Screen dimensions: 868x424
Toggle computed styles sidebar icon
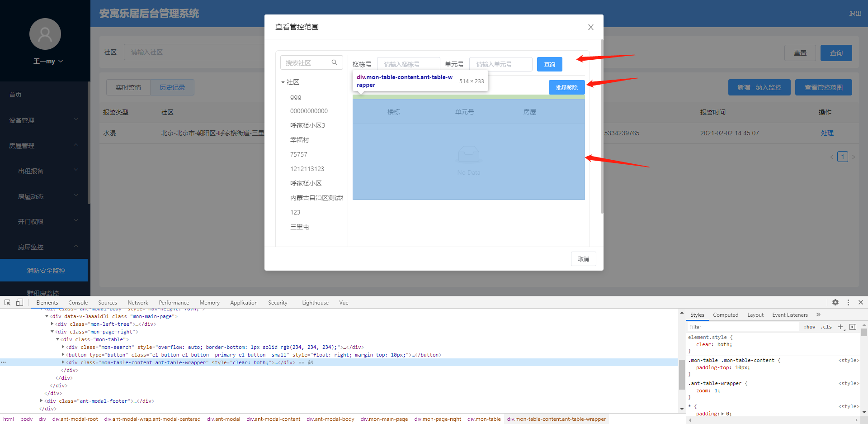click(853, 327)
